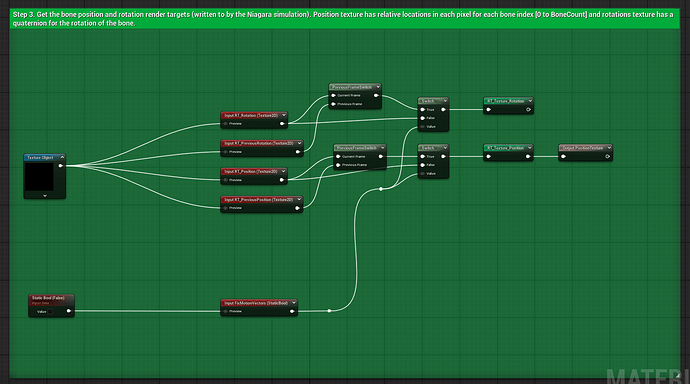
Task: Toggle the Static Bool Value checkbox
Action: [x=50, y=311]
